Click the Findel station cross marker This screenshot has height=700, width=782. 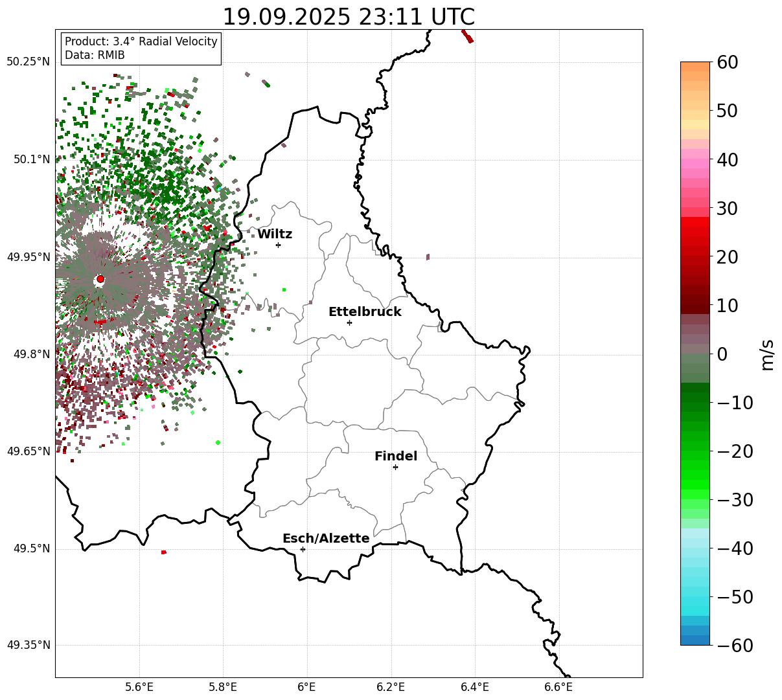click(395, 467)
